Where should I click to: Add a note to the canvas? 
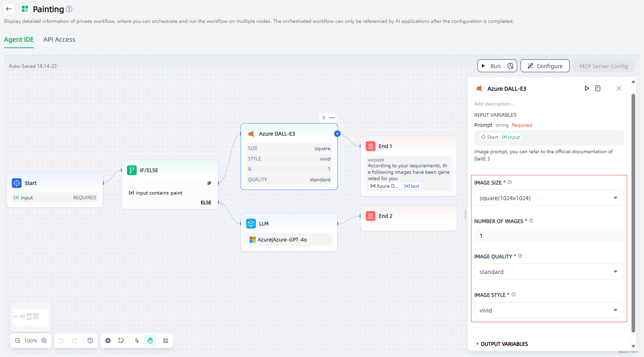pyautogui.click(x=121, y=341)
